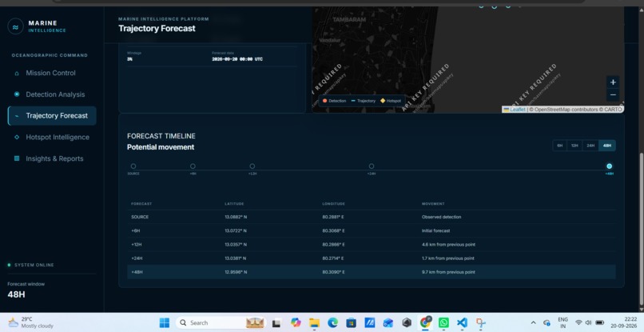Zoom in on the map

(x=613, y=82)
